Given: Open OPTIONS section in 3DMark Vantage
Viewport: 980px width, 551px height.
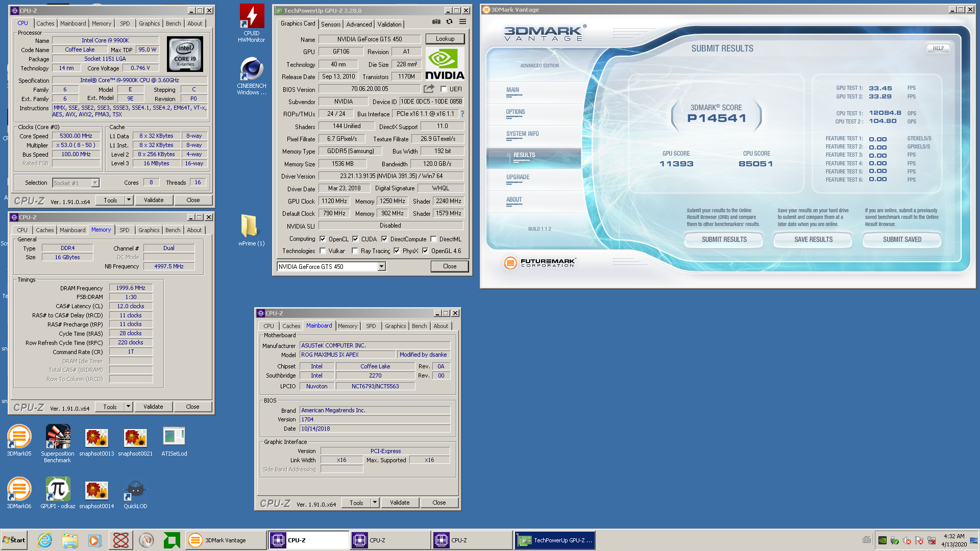Looking at the screenshot, I should [515, 112].
